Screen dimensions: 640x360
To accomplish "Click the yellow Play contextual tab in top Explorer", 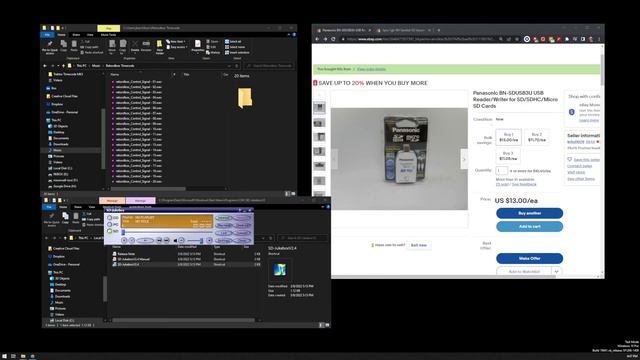I will click(x=109, y=28).
